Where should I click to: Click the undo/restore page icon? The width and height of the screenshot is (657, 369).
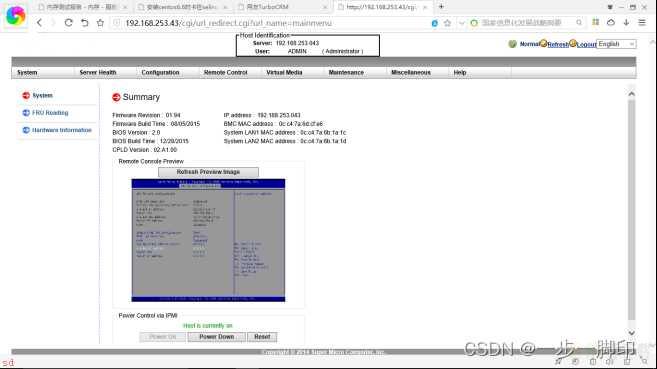click(x=85, y=23)
